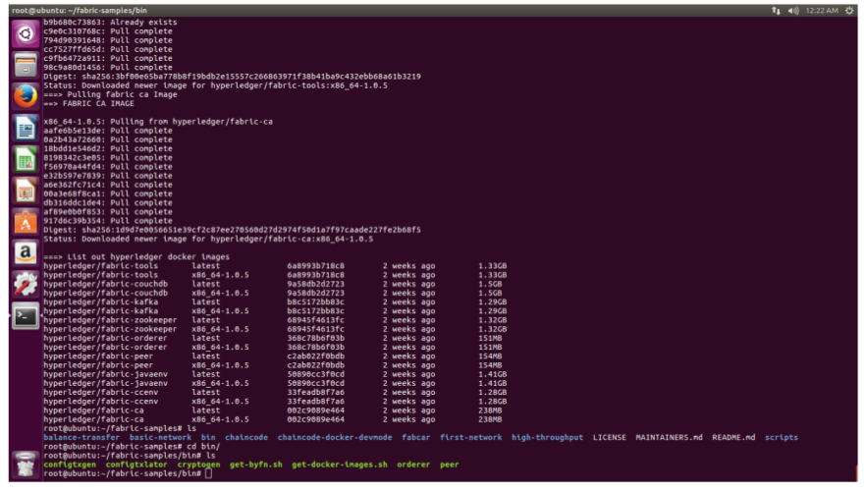868x493 pixels.
Task: Open System Settings from the launcher
Action: point(26,285)
